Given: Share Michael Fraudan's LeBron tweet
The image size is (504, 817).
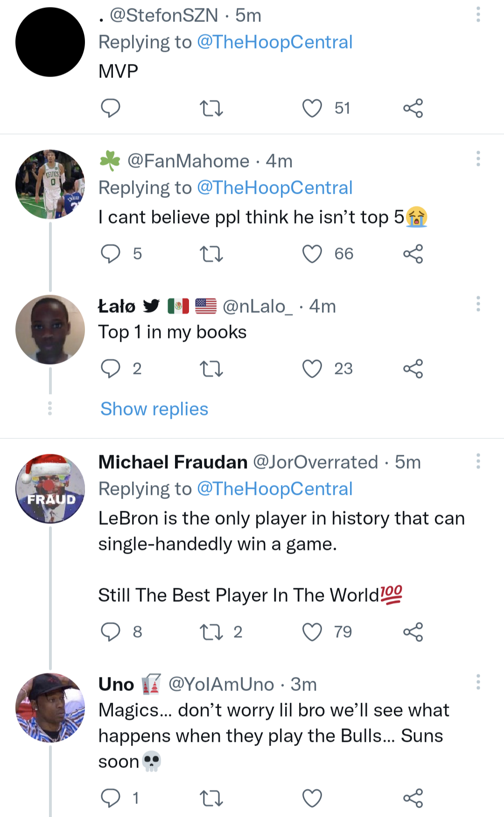Looking at the screenshot, I should (x=413, y=632).
